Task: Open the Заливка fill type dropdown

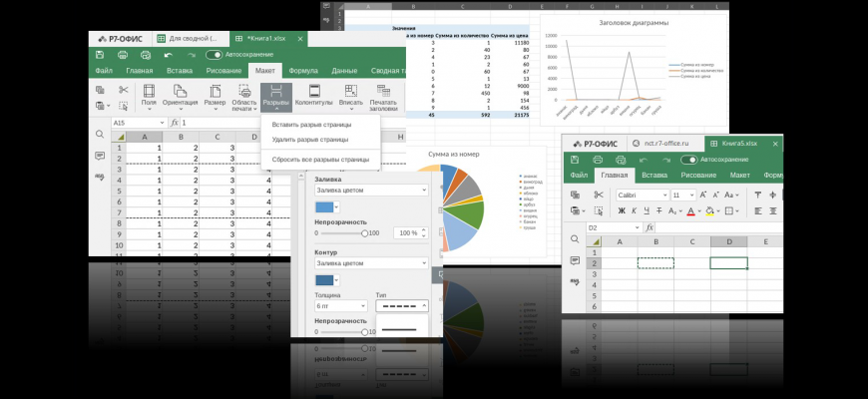Action: click(x=371, y=191)
